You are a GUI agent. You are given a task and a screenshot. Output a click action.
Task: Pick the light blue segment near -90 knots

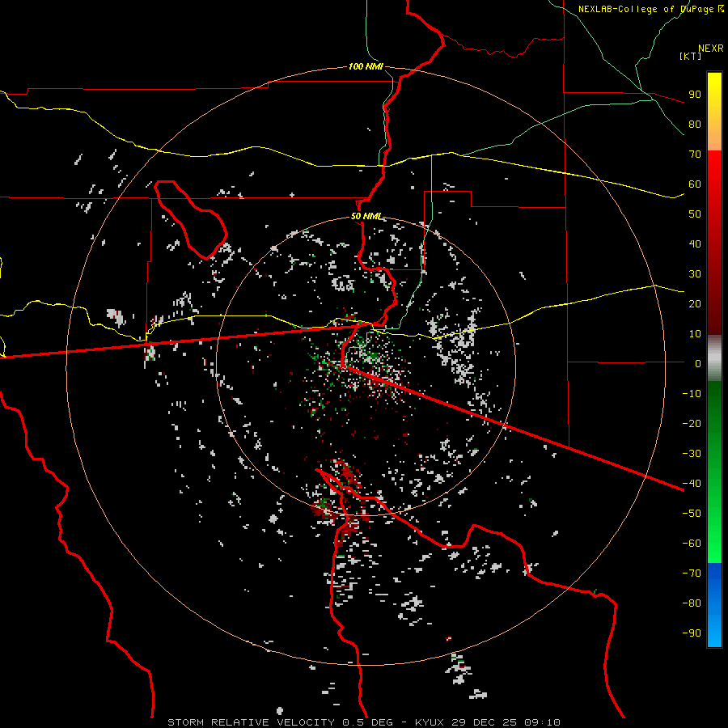click(714, 633)
